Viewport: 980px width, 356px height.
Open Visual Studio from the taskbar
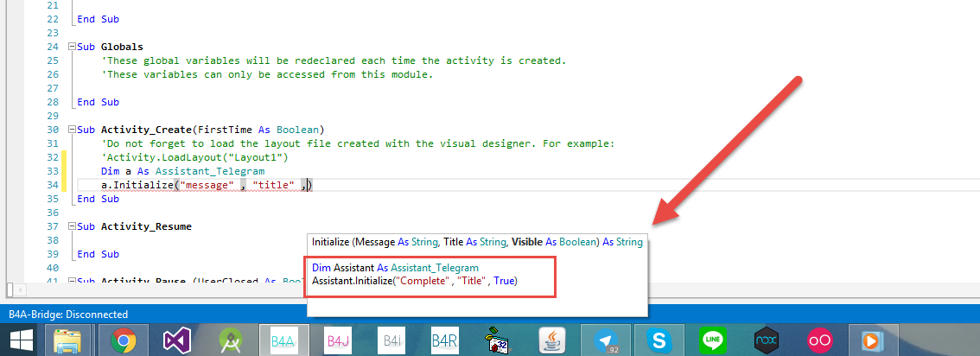click(177, 340)
